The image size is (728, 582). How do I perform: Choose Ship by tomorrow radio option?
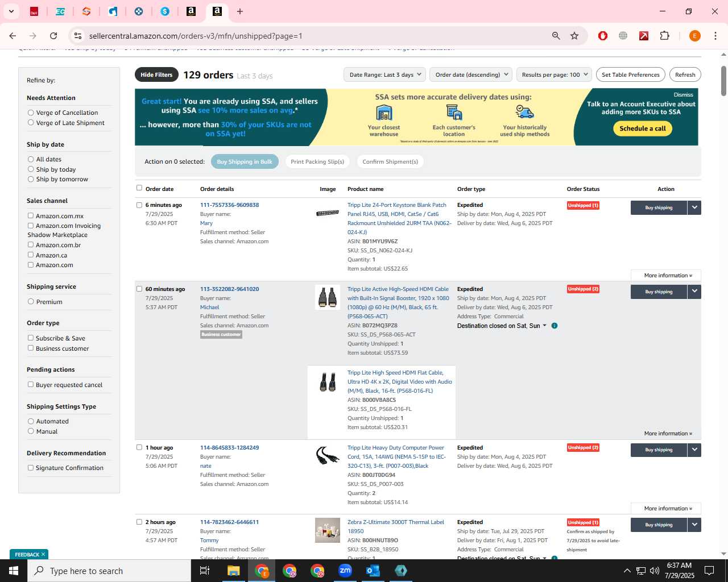(31, 179)
